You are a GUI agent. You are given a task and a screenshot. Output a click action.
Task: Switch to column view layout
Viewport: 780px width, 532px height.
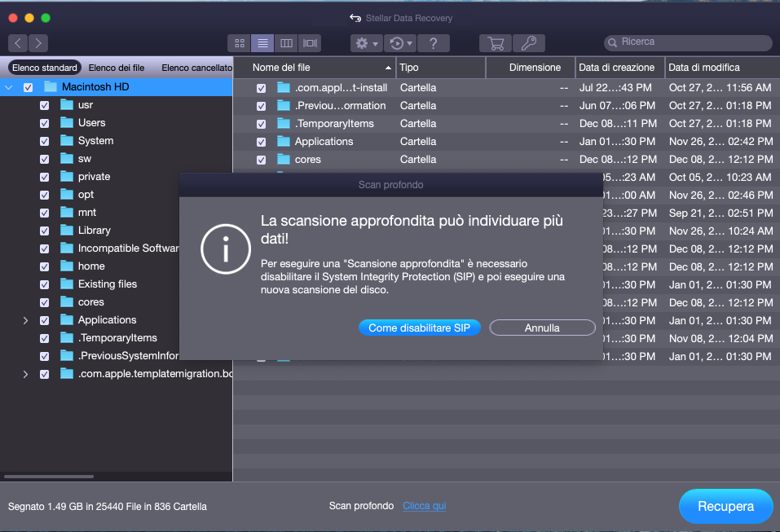click(286, 43)
